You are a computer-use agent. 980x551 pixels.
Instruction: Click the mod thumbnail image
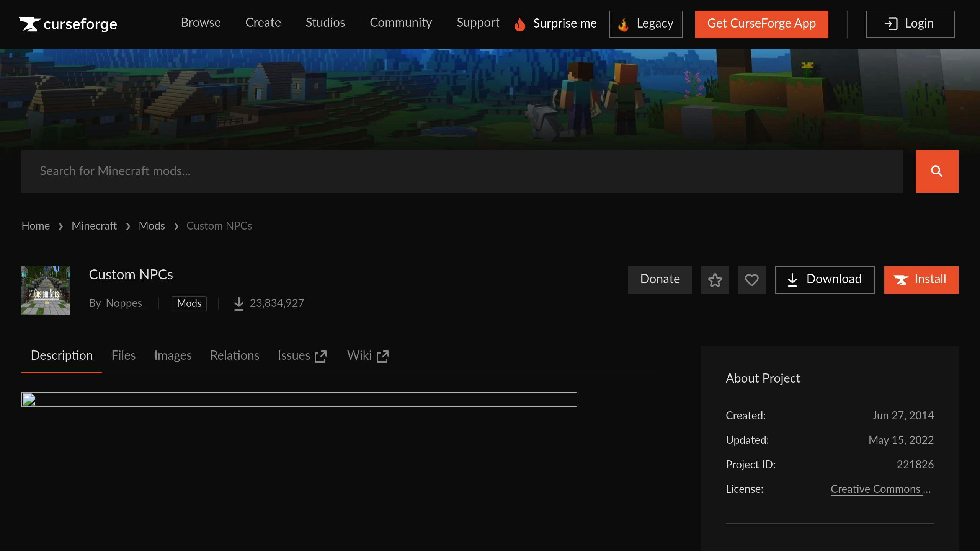pos(46,291)
